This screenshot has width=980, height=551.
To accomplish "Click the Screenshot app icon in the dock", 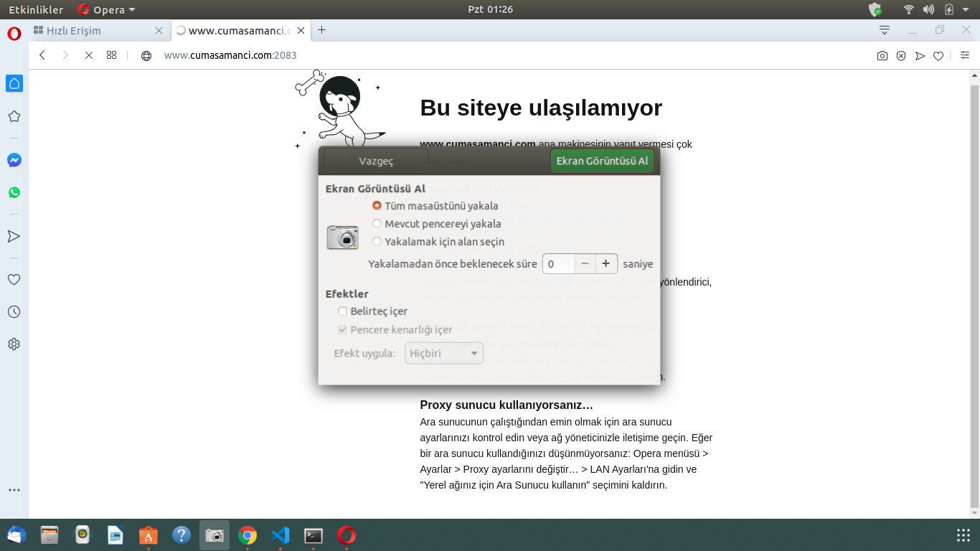I will click(215, 535).
